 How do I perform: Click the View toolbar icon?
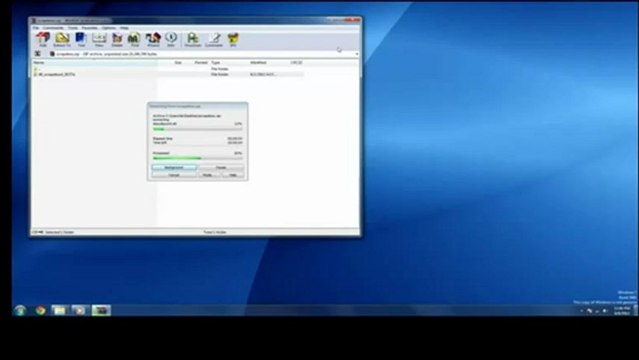click(99, 39)
